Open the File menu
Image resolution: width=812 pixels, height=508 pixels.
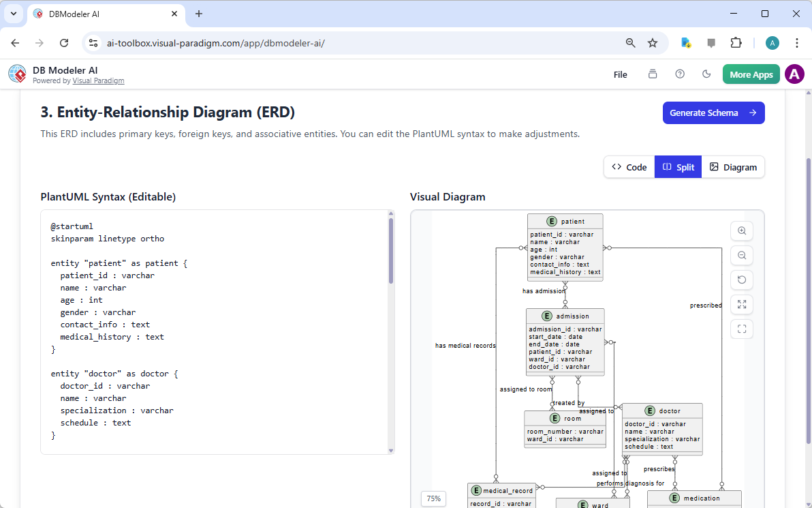point(620,74)
